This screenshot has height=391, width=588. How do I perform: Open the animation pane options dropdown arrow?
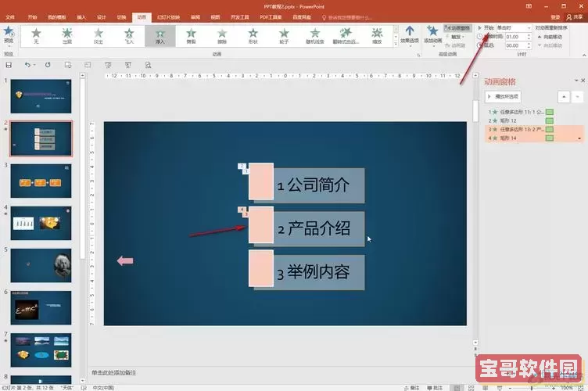pos(576,81)
